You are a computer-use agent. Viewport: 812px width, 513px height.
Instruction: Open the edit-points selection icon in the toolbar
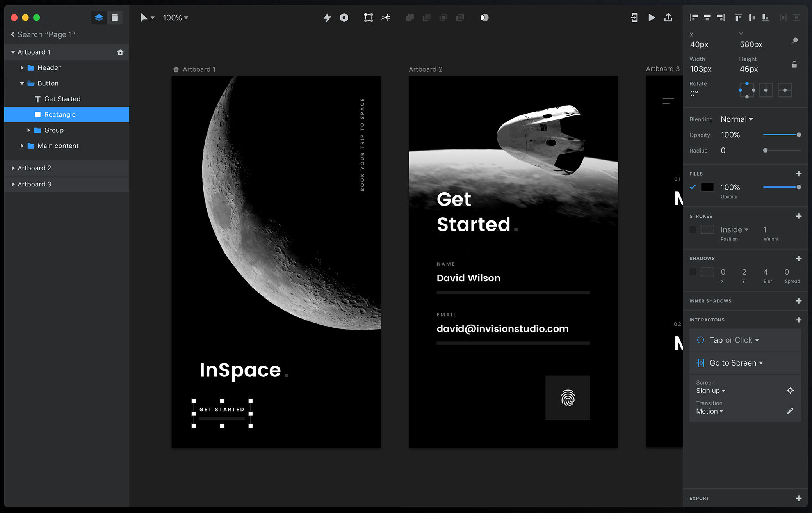point(368,18)
